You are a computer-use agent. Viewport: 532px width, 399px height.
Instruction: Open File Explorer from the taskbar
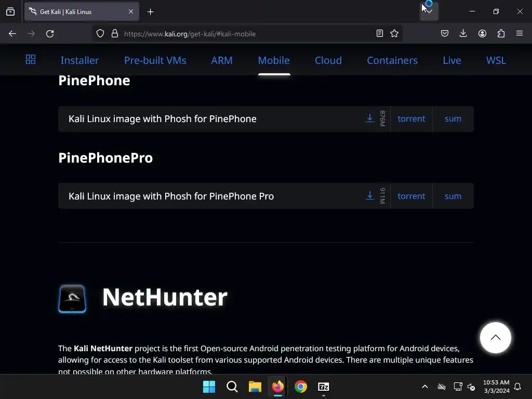pyautogui.click(x=255, y=387)
